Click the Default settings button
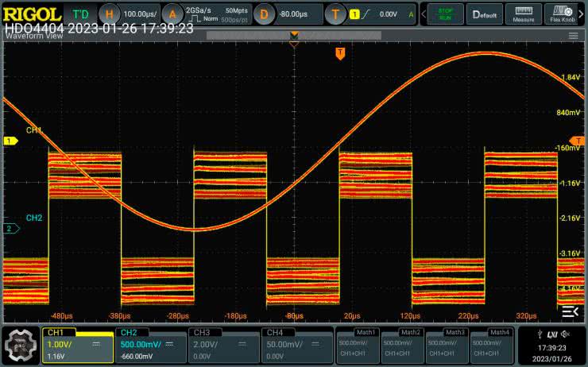 [484, 14]
